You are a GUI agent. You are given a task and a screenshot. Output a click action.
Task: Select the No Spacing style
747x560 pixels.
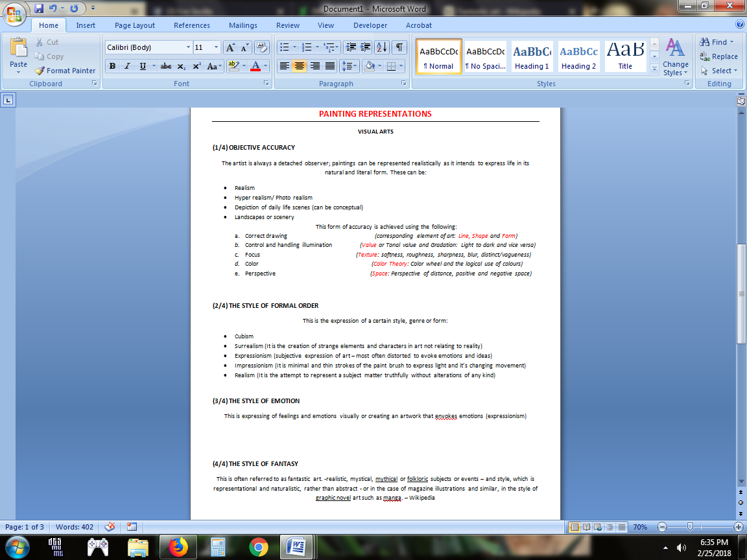485,56
